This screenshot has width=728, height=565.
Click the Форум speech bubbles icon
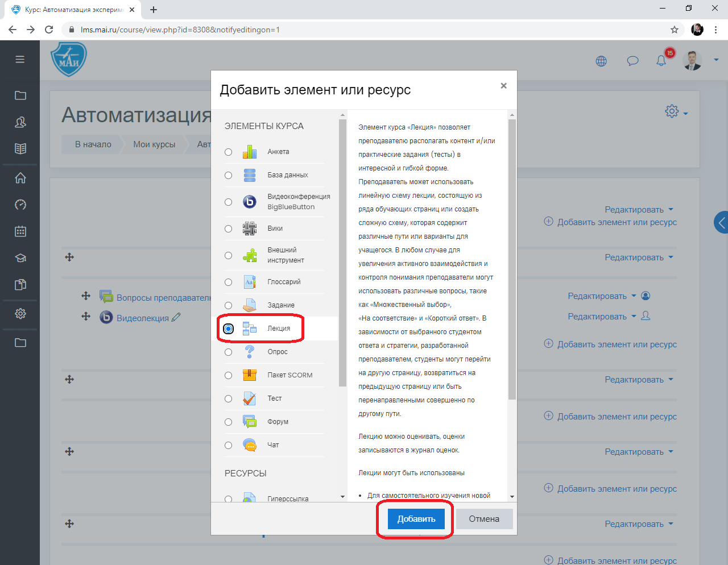click(x=250, y=422)
